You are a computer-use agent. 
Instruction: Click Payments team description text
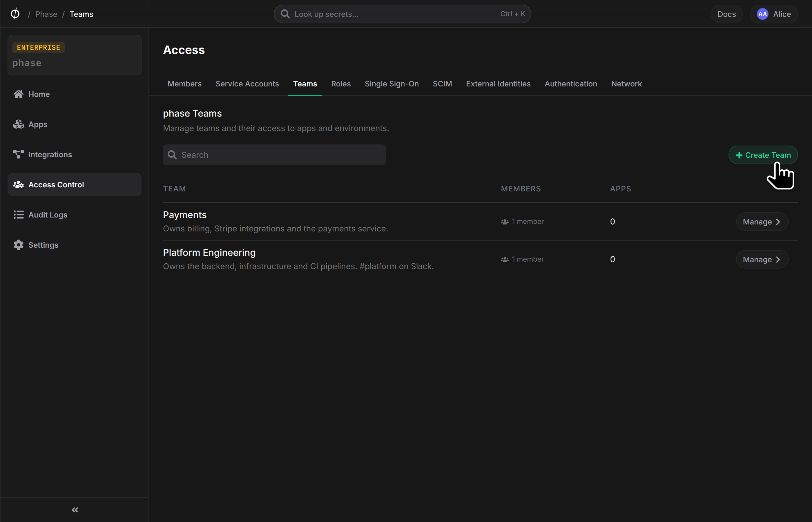[275, 229]
